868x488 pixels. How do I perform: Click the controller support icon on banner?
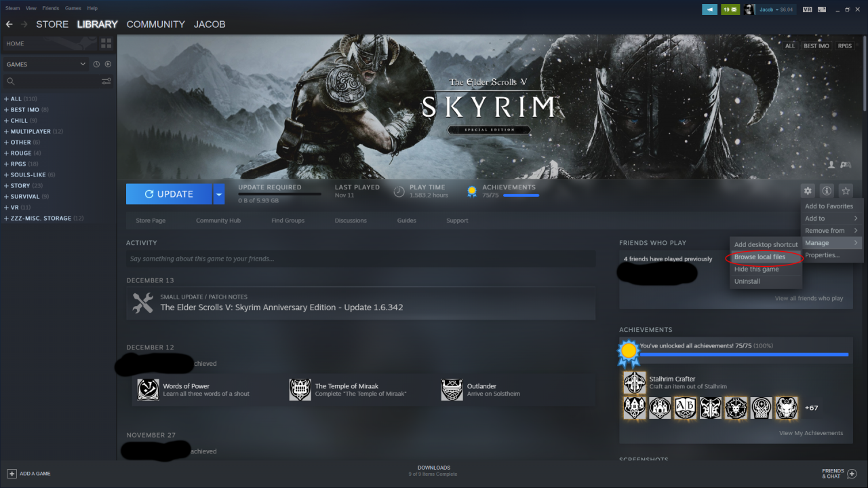[x=846, y=165]
